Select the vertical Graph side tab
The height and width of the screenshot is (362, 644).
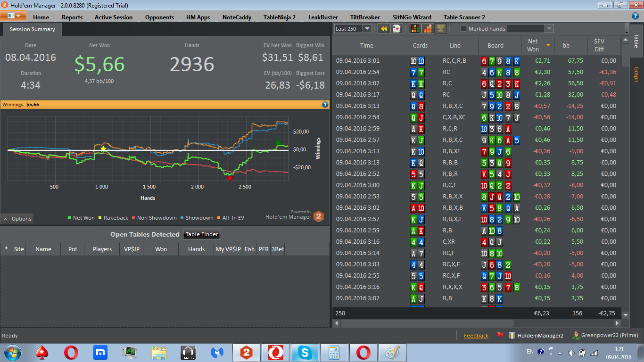point(636,74)
